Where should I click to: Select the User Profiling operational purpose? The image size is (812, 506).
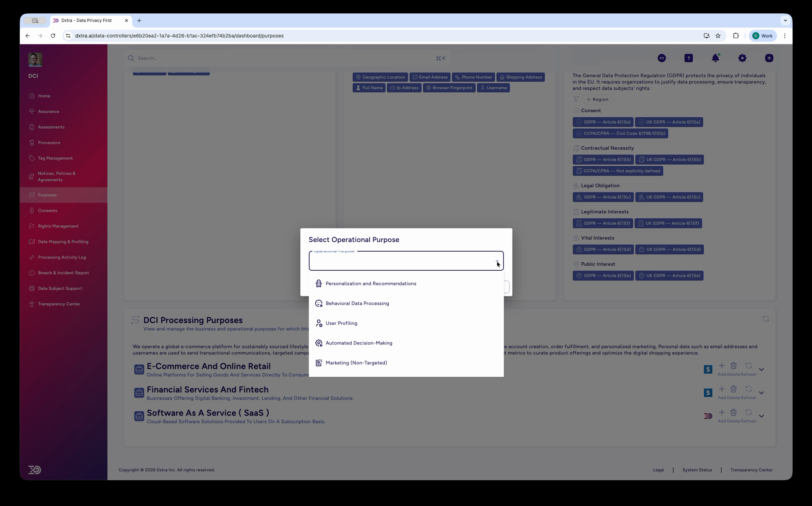coord(341,323)
